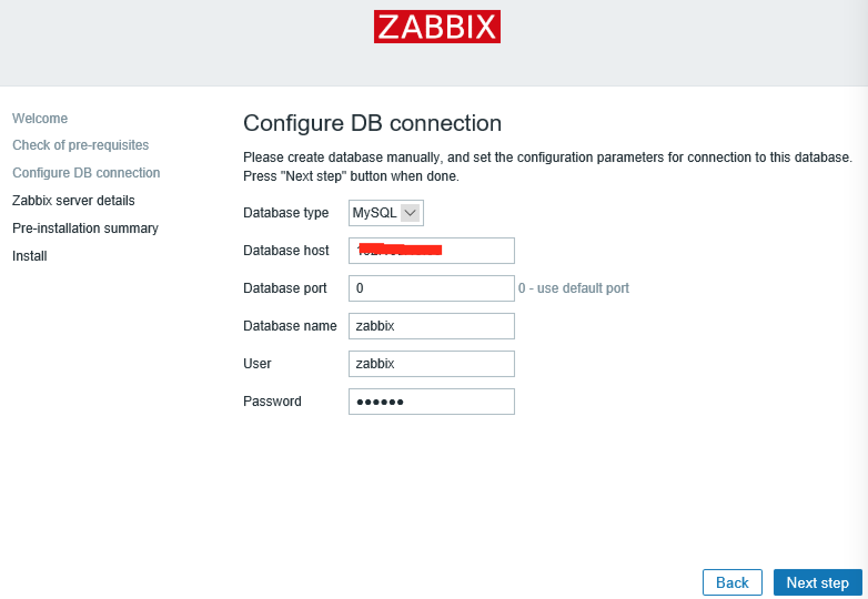Click the ZABBIX logo

(437, 27)
